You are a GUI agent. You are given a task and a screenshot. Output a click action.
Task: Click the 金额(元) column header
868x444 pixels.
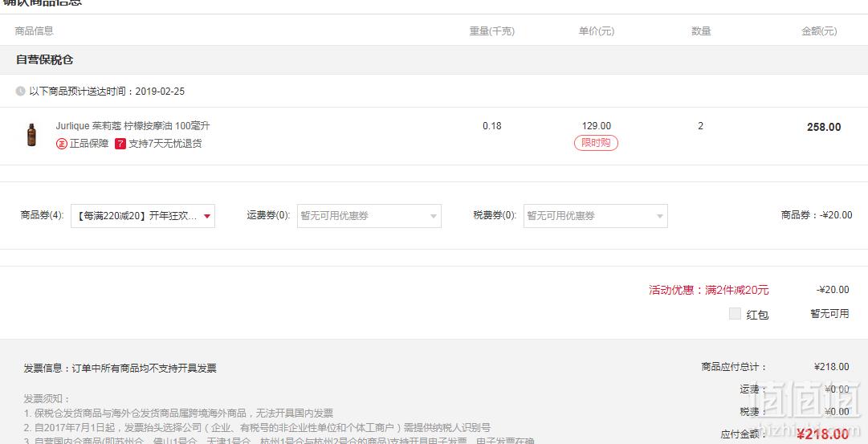pos(819,31)
